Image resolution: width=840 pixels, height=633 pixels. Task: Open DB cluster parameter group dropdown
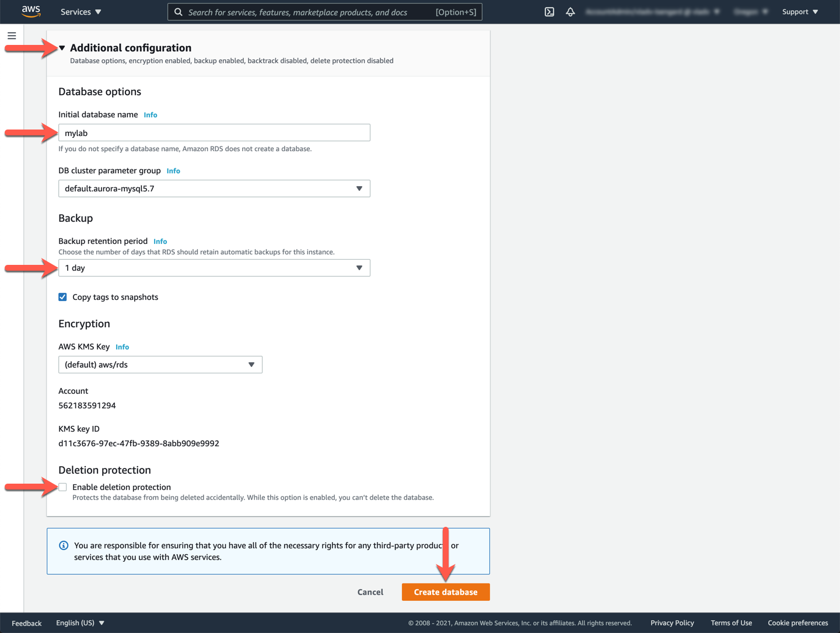(x=214, y=188)
